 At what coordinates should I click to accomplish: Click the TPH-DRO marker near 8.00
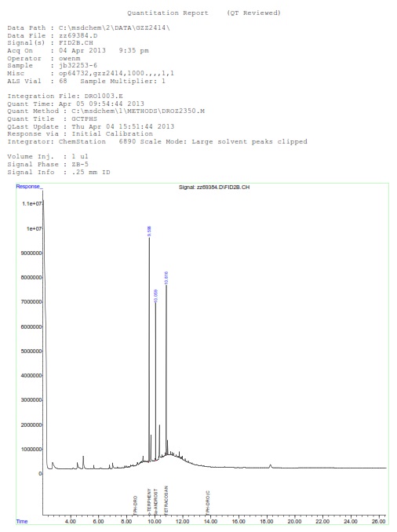(136, 505)
